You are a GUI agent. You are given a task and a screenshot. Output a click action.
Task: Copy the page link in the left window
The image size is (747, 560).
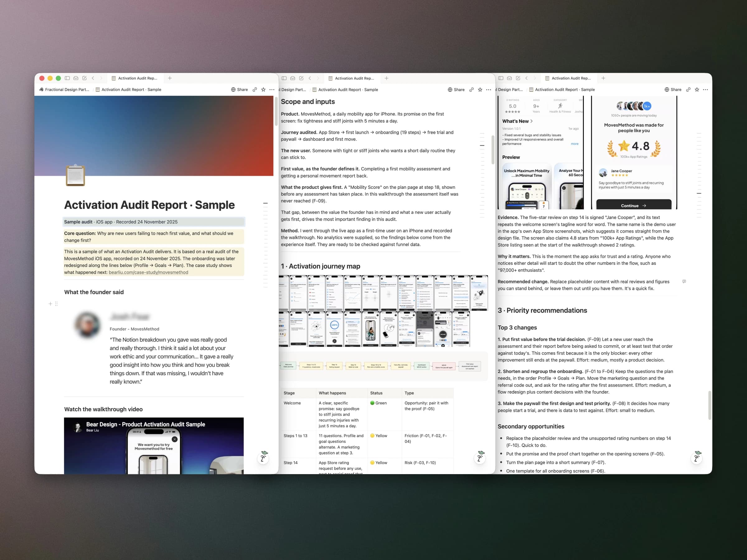pos(255,90)
